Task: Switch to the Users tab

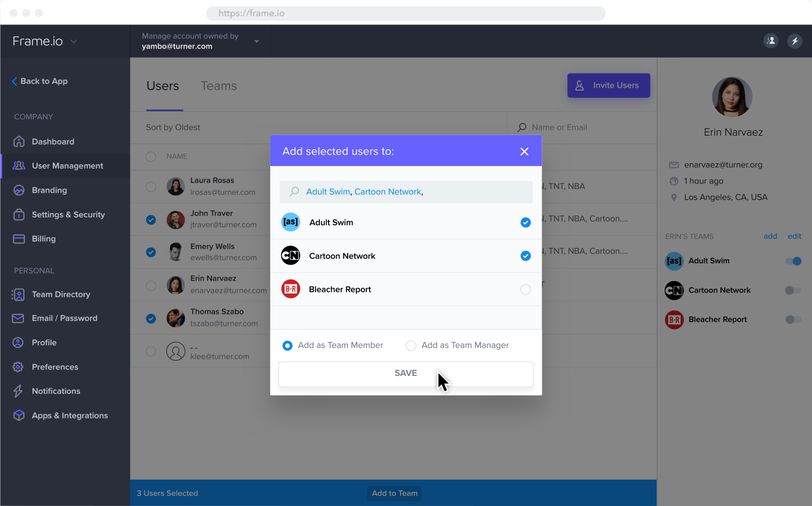Action: 163,86
